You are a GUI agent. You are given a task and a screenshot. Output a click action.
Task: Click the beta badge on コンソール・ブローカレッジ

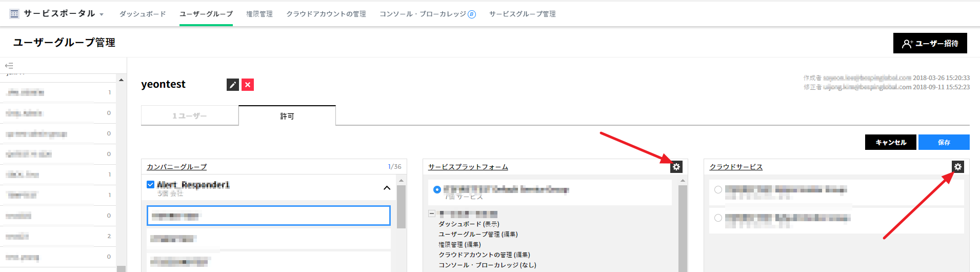[x=472, y=14]
